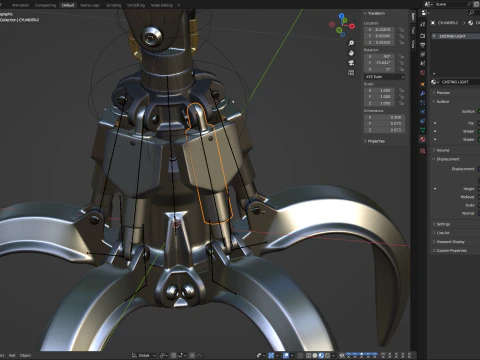This screenshot has height=360, width=480.
Task: Open the World properties tab icon
Action: coord(423,72)
